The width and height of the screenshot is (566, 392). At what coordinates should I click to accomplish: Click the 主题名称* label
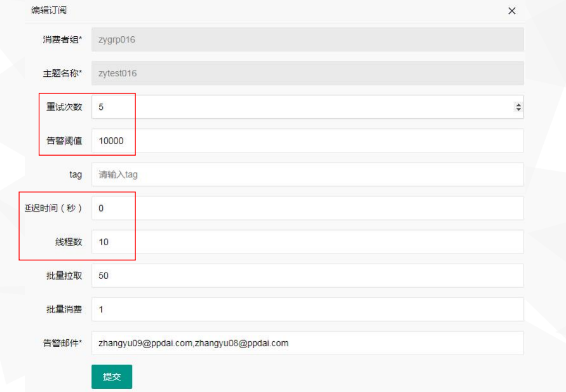(x=62, y=73)
